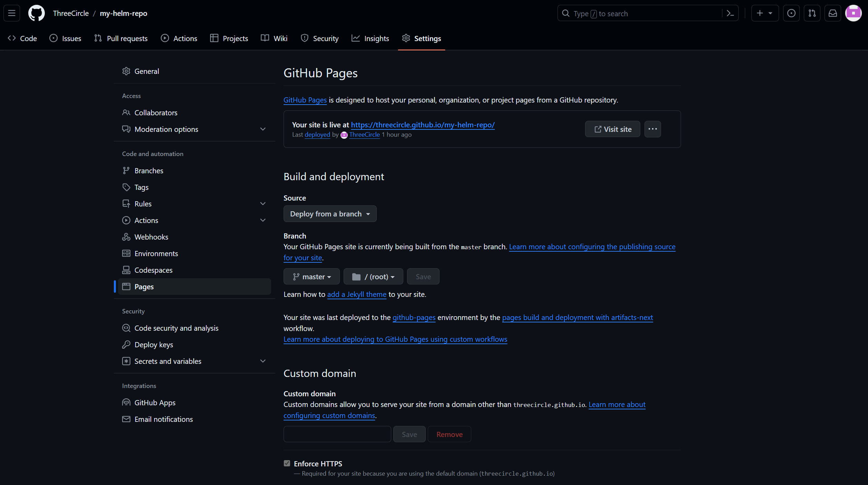
Task: Expand Moderation options in sidebar
Action: 263,129
